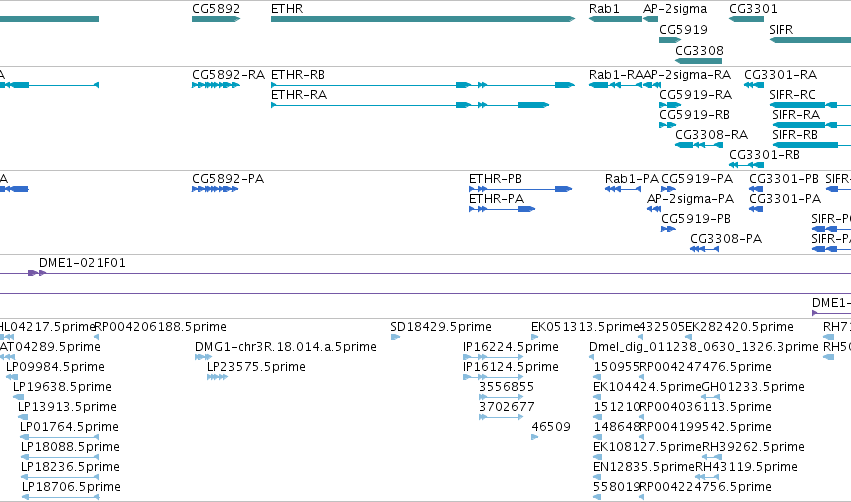Screen dimensions: 851x502
Task: Select the 3556855 alignment label
Action: pos(506,387)
